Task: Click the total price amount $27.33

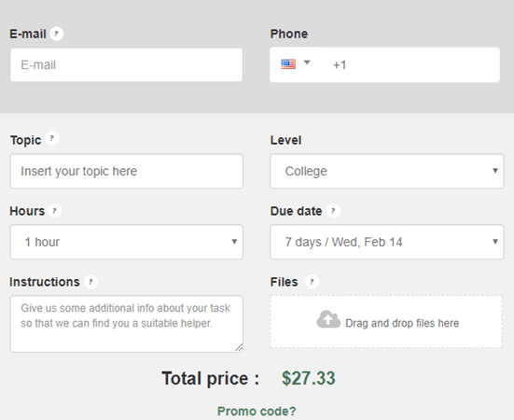Action: pyautogui.click(x=309, y=378)
